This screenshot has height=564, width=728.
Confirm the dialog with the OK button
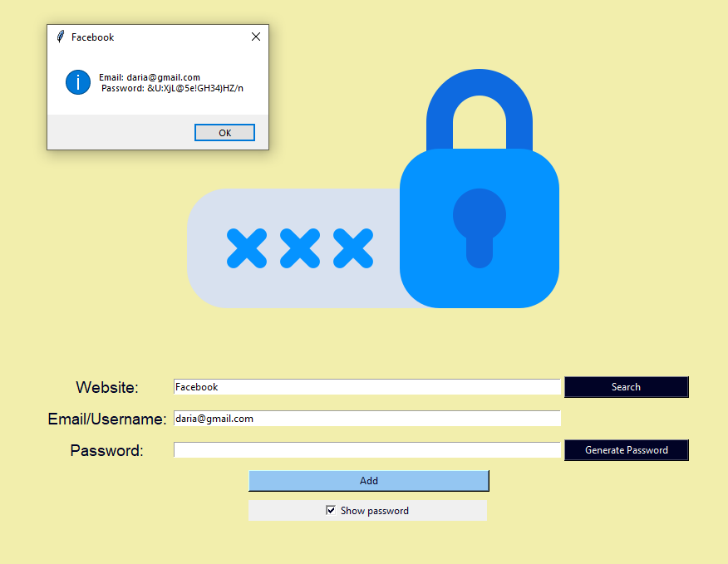224,133
